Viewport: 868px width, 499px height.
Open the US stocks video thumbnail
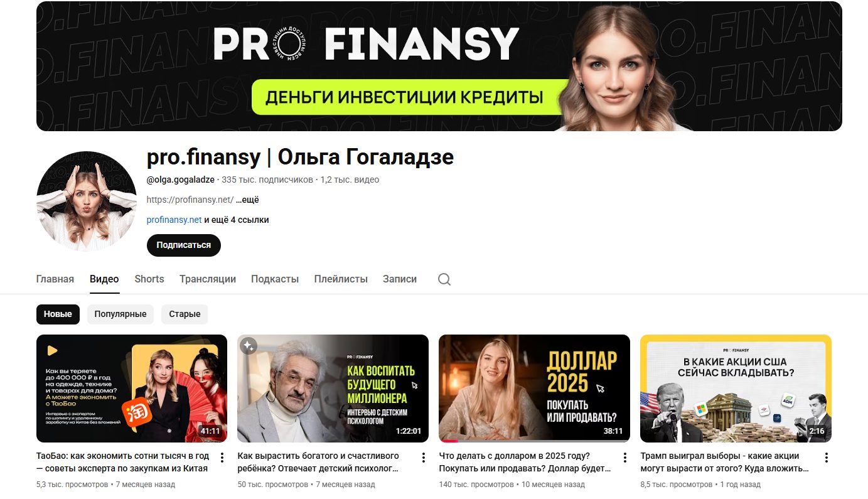[736, 389]
